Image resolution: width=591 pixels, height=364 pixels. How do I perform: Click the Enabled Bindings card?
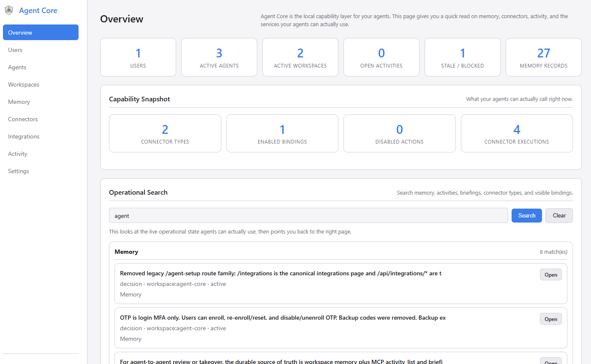click(x=282, y=133)
